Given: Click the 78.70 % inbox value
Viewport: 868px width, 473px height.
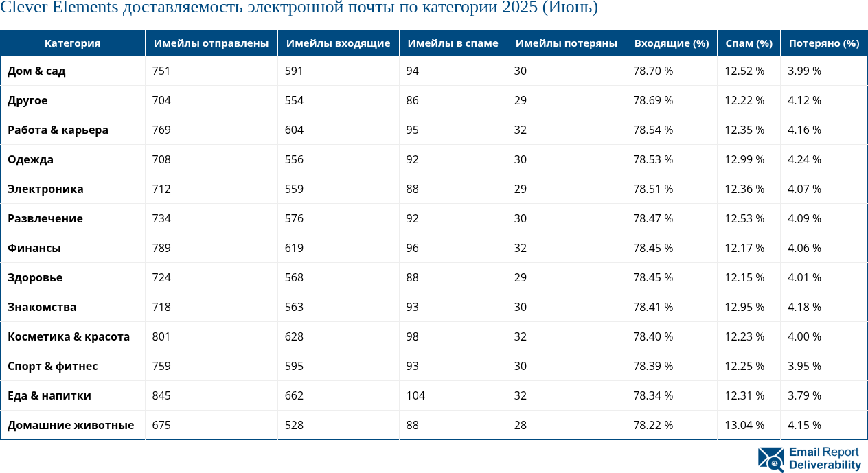Looking at the screenshot, I should point(652,71).
